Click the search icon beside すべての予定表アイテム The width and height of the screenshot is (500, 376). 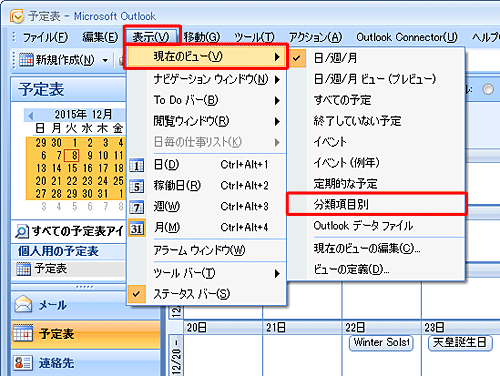[x=22, y=231]
